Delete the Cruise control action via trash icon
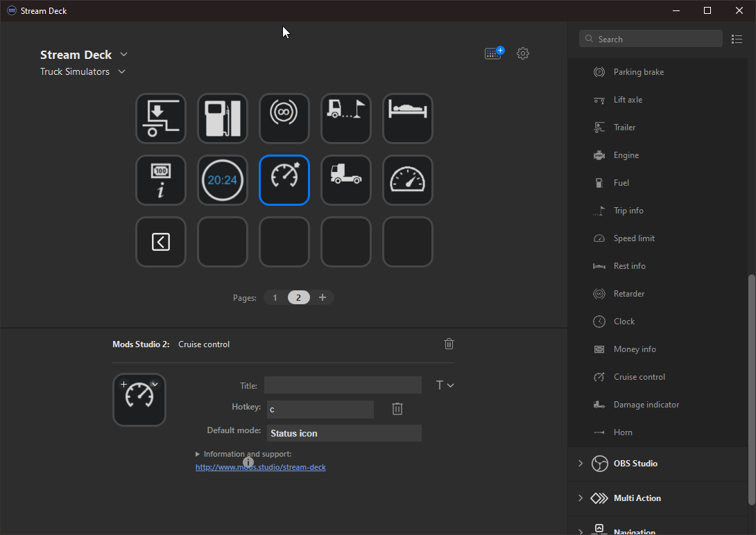 [x=449, y=344]
